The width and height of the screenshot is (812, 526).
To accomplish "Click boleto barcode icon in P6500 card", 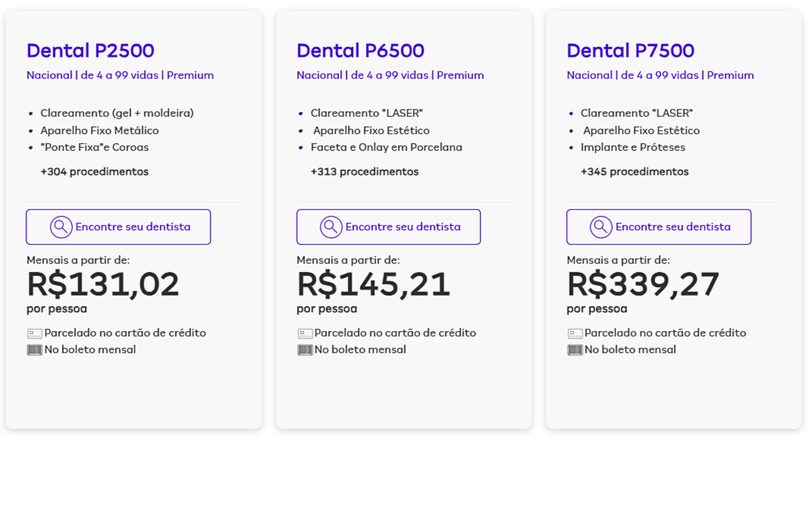I will 305,350.
